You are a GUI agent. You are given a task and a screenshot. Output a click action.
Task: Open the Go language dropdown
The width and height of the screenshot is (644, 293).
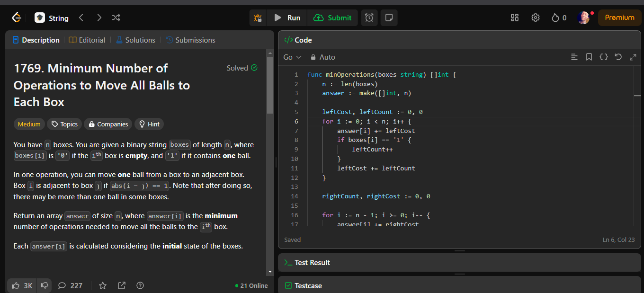coord(292,57)
